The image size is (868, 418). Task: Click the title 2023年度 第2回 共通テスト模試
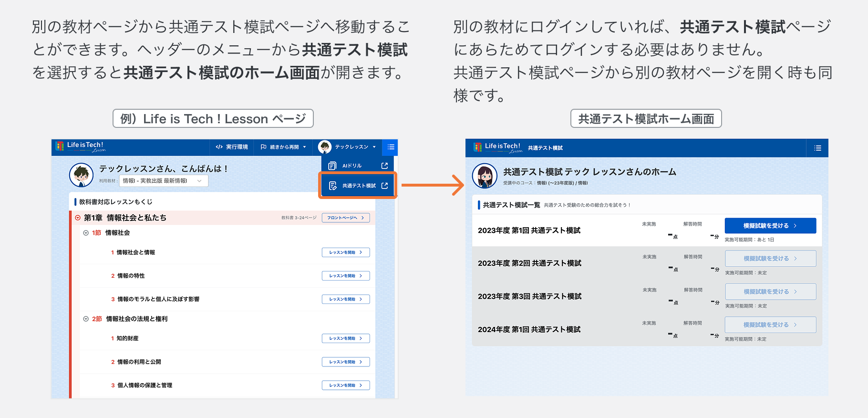[x=529, y=263]
